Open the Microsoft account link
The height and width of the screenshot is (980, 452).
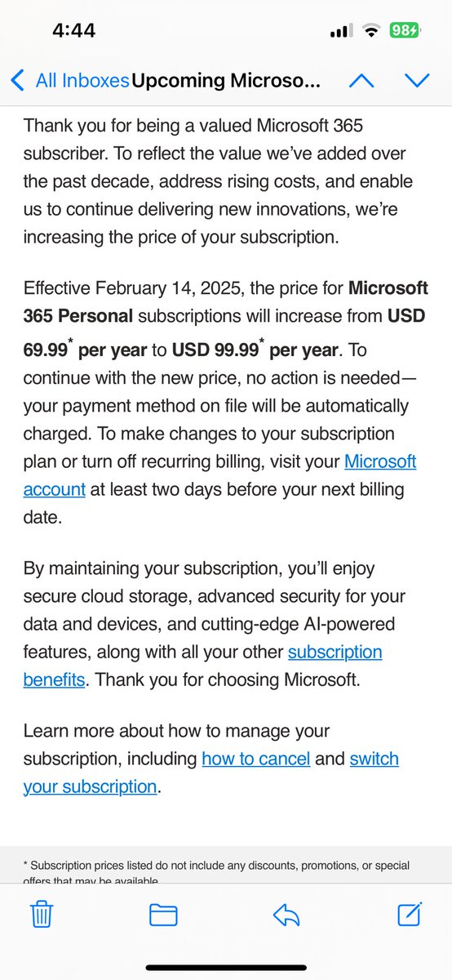pos(220,475)
